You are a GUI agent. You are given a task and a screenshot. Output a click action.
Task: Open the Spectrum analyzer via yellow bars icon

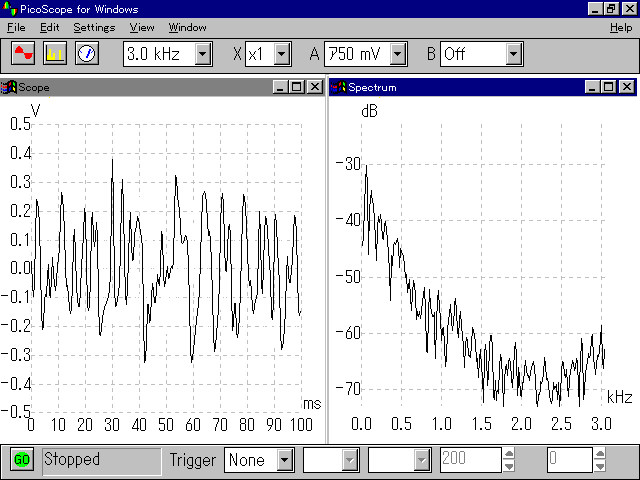tap(55, 53)
